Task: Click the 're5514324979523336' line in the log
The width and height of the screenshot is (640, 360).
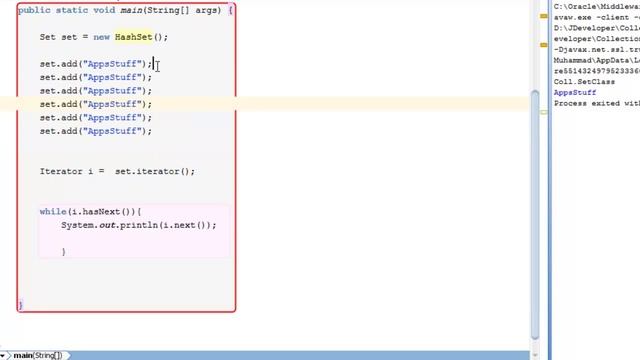Action: (596, 71)
